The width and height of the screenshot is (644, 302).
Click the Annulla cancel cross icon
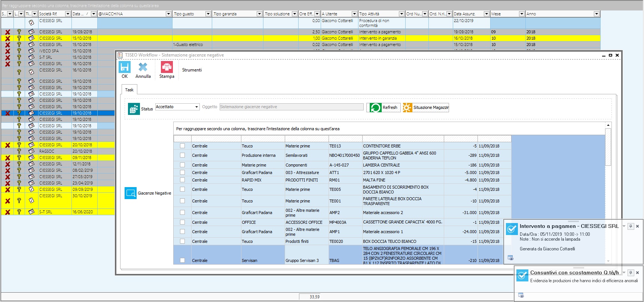point(143,67)
